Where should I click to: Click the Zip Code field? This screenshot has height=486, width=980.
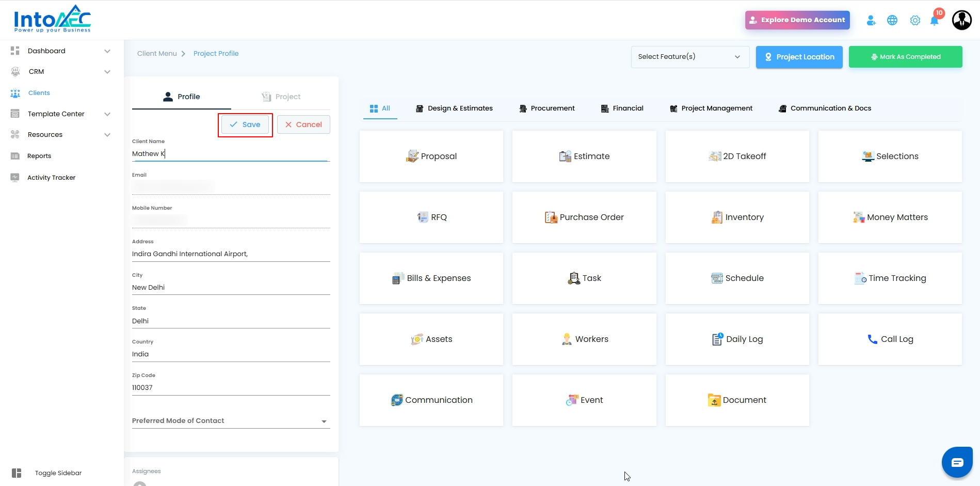pos(231,388)
